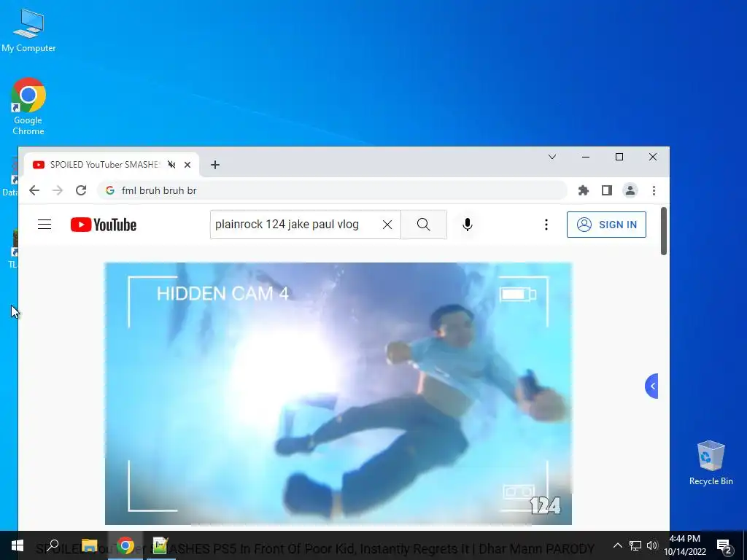
Task: Open File Explorer from taskbar
Action: pos(89,545)
